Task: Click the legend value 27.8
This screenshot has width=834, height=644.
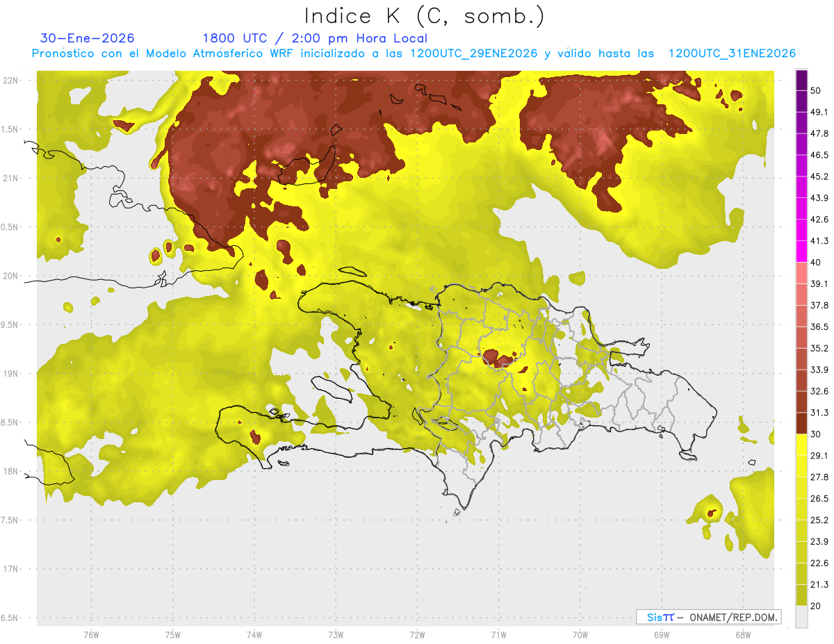Action: [819, 477]
